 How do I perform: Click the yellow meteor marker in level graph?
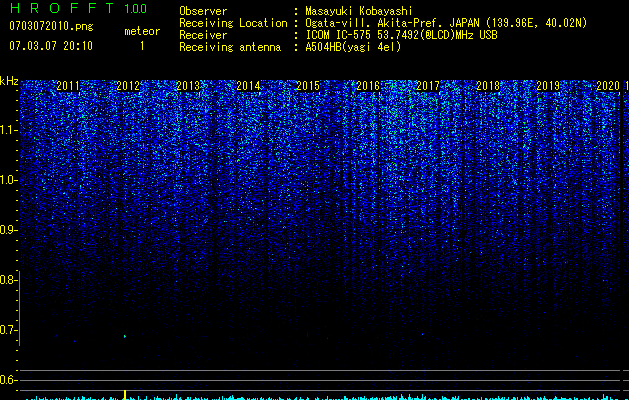point(125,395)
